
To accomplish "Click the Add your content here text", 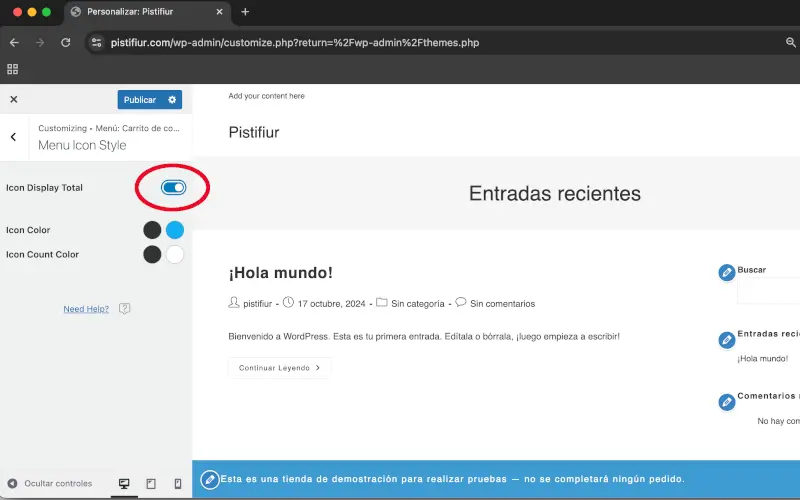I will click(266, 96).
